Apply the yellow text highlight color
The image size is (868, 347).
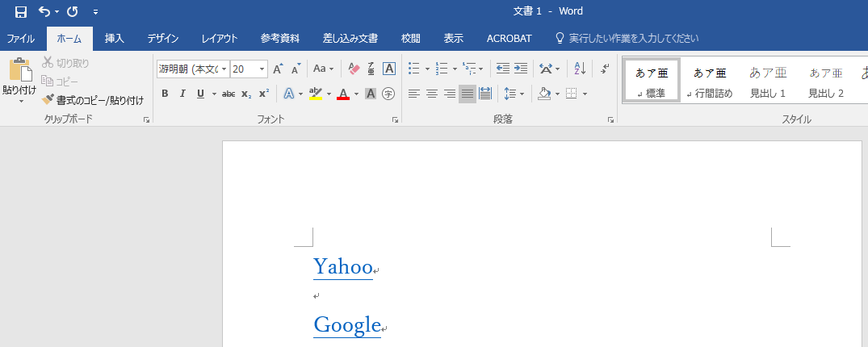(316, 94)
